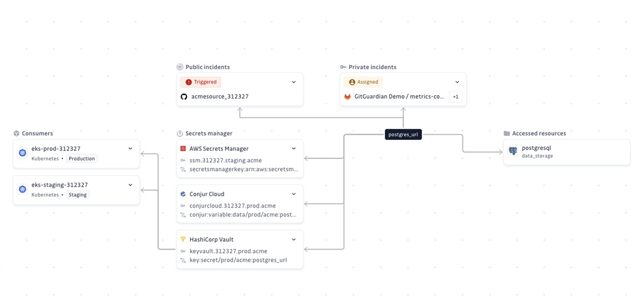Click the AWS Secrets Manager icon
Image resolution: width=644 pixels, height=303 pixels.
183,149
